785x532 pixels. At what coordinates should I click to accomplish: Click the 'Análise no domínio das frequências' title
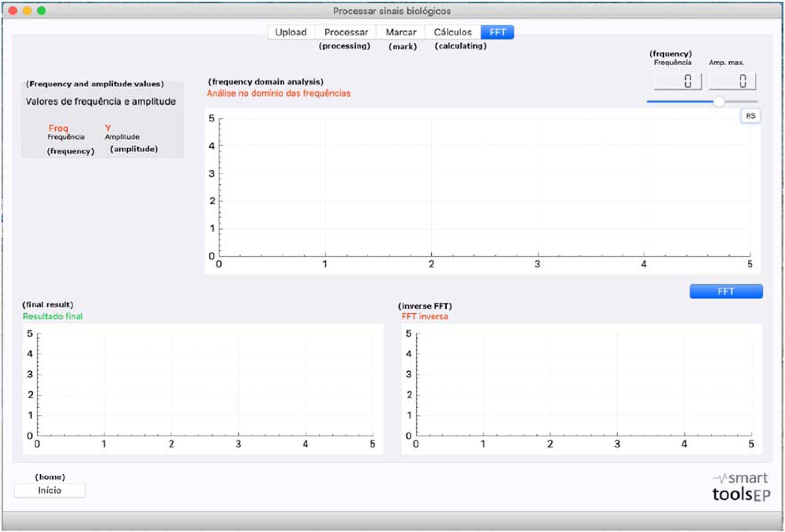coord(279,93)
